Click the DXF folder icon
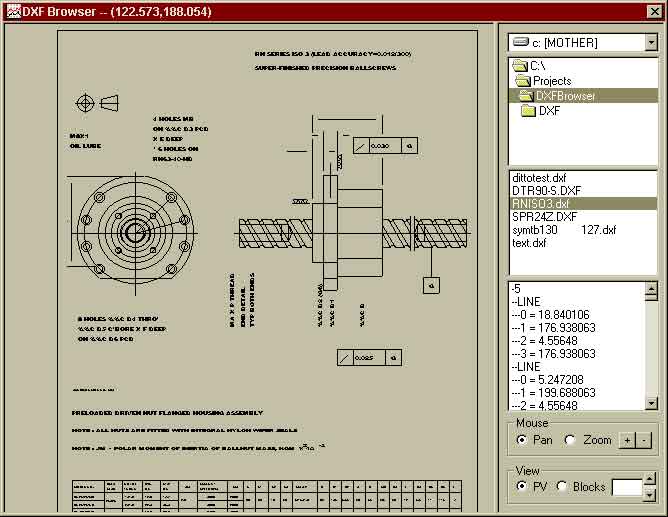 click(x=528, y=111)
